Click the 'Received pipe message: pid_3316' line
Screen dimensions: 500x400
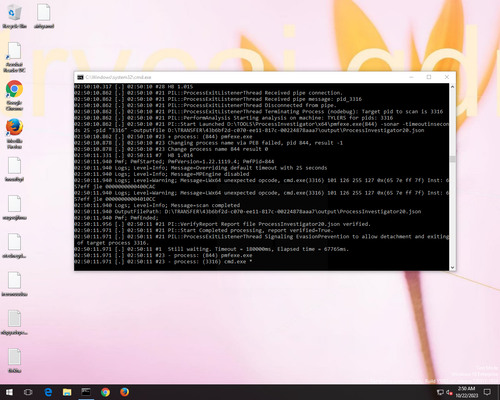[x=218, y=99]
